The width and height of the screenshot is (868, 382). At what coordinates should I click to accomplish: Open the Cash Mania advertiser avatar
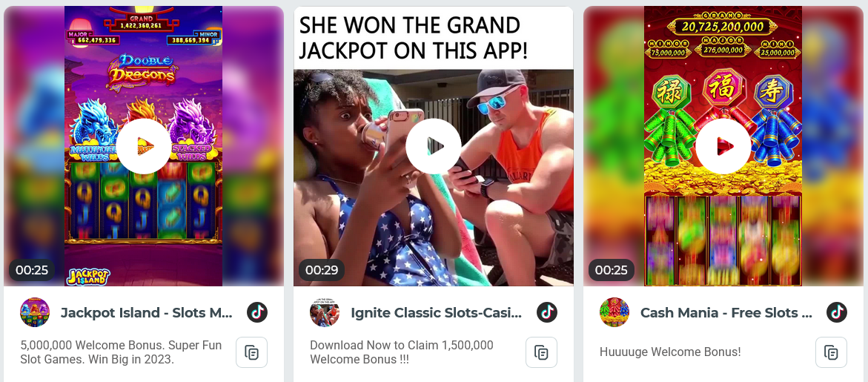[614, 312]
